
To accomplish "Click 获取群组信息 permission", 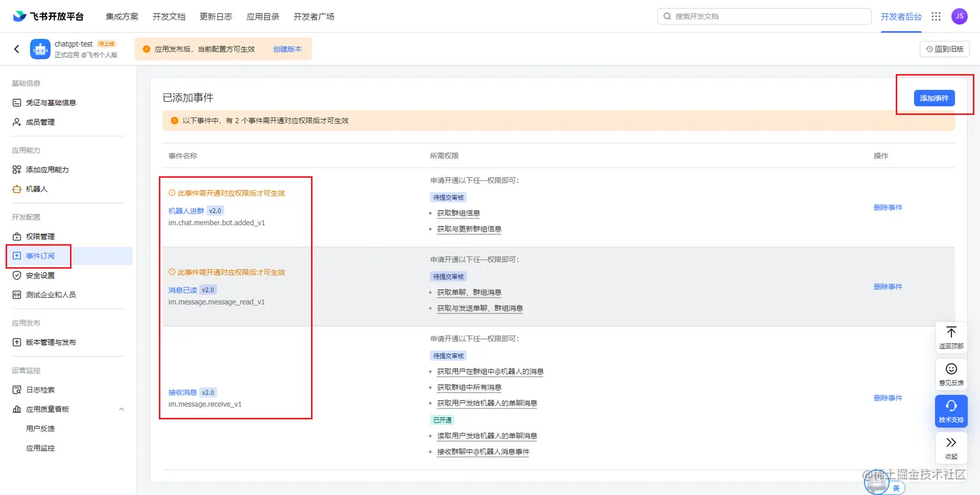I will tap(458, 213).
